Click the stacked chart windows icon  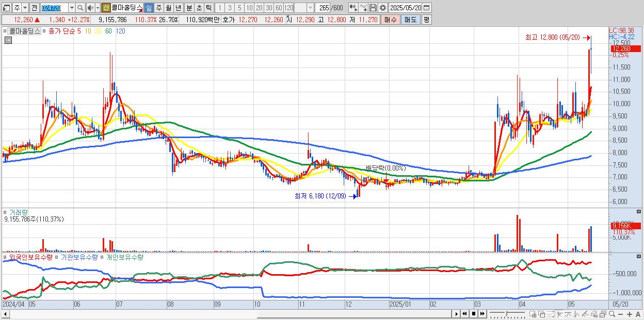(603, 314)
